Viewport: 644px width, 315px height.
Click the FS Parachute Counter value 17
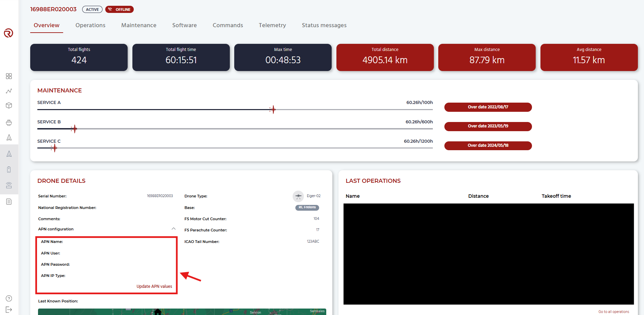[x=318, y=230]
